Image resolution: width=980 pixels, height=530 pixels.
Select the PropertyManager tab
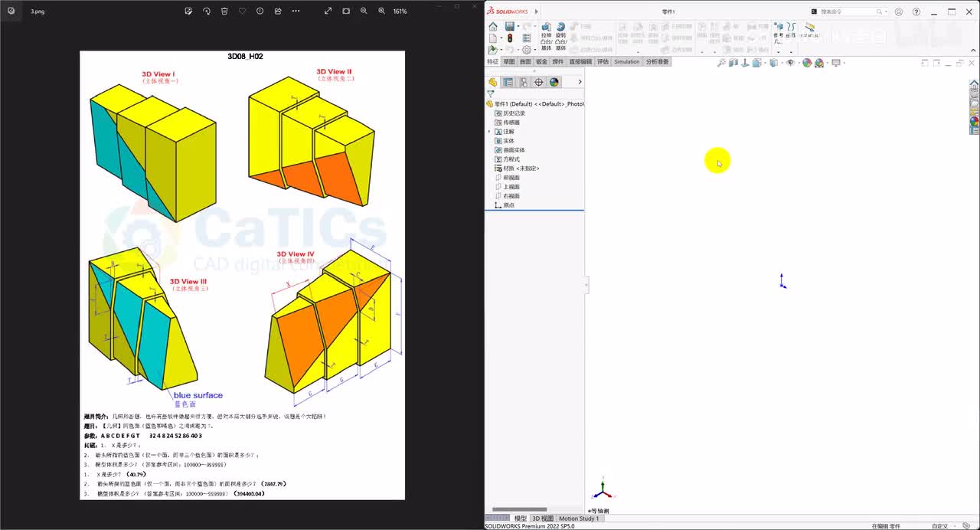[x=508, y=82]
